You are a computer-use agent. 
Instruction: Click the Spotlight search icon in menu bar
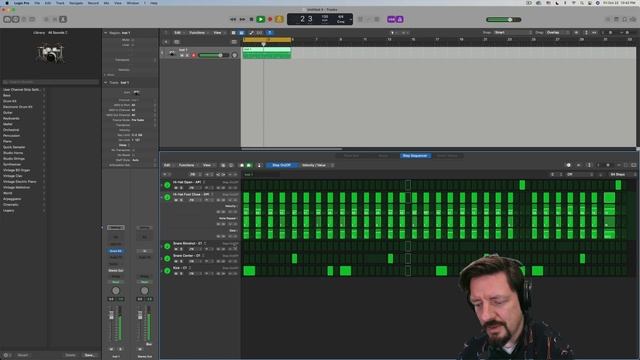(x=582, y=3)
